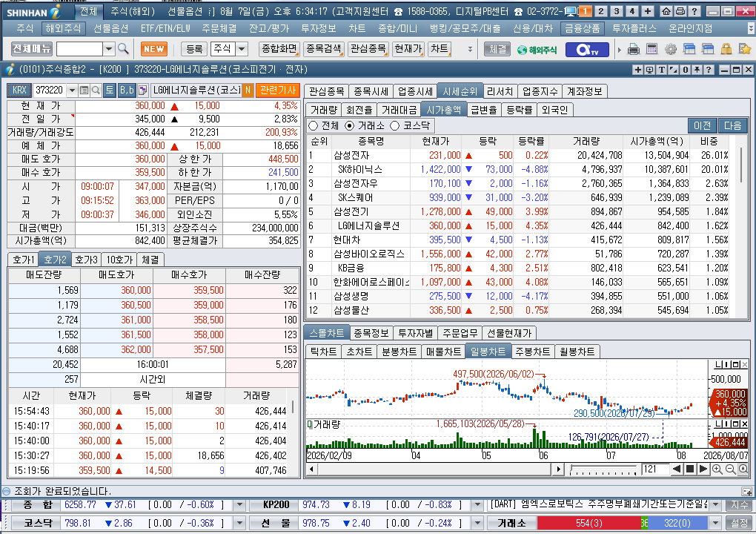The image size is (756, 534).
Task: Switch to the 투자자별 tab
Action: (x=415, y=333)
